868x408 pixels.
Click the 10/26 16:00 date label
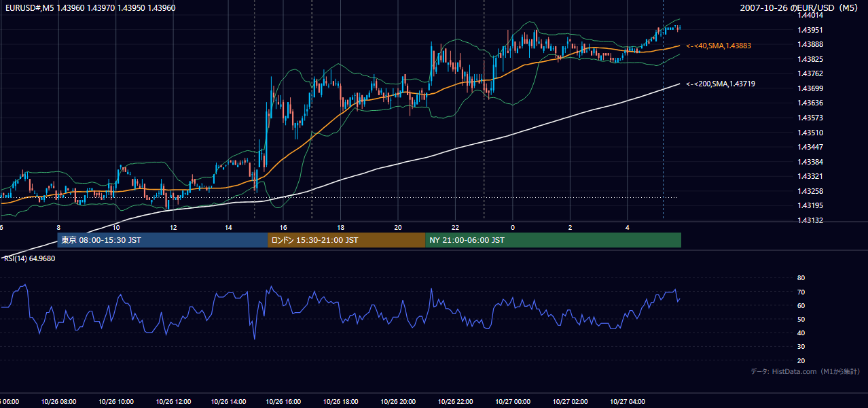[x=284, y=402]
